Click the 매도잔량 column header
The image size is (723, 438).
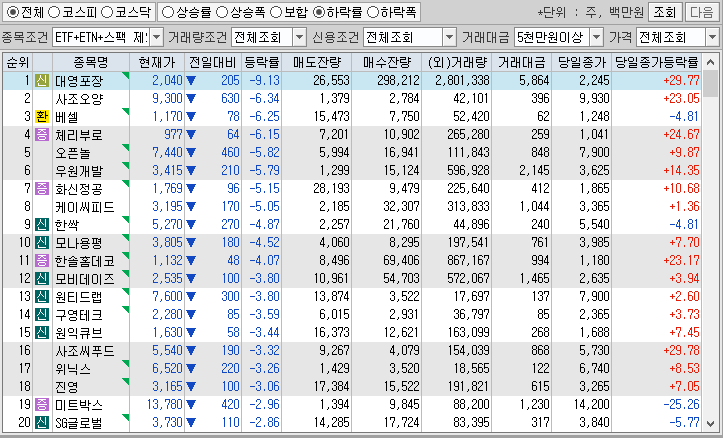[316, 62]
